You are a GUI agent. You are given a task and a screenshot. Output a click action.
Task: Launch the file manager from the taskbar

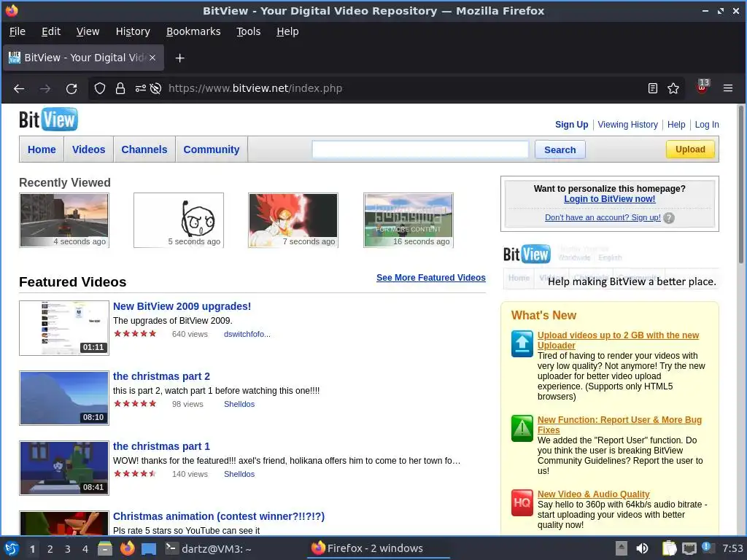coord(105,548)
